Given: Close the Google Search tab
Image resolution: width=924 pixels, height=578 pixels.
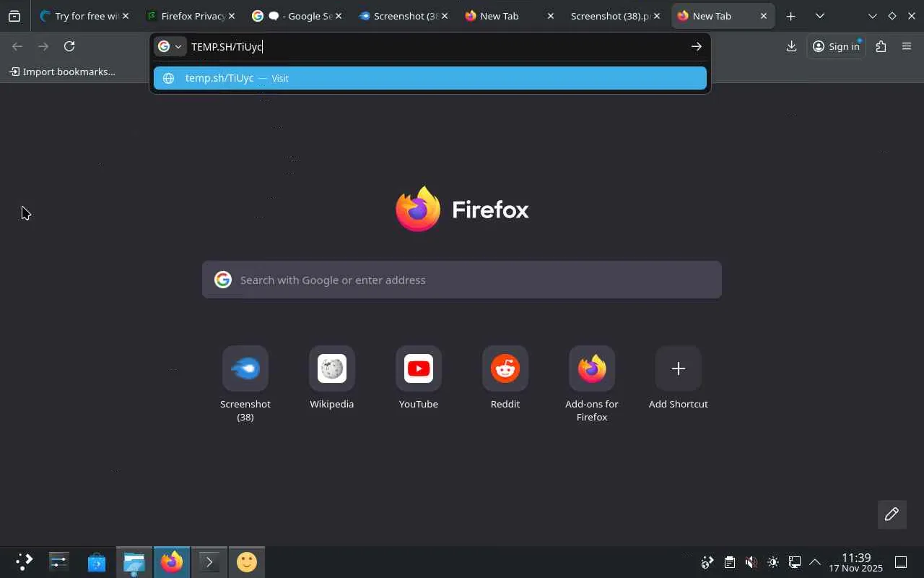Looking at the screenshot, I should (x=338, y=16).
